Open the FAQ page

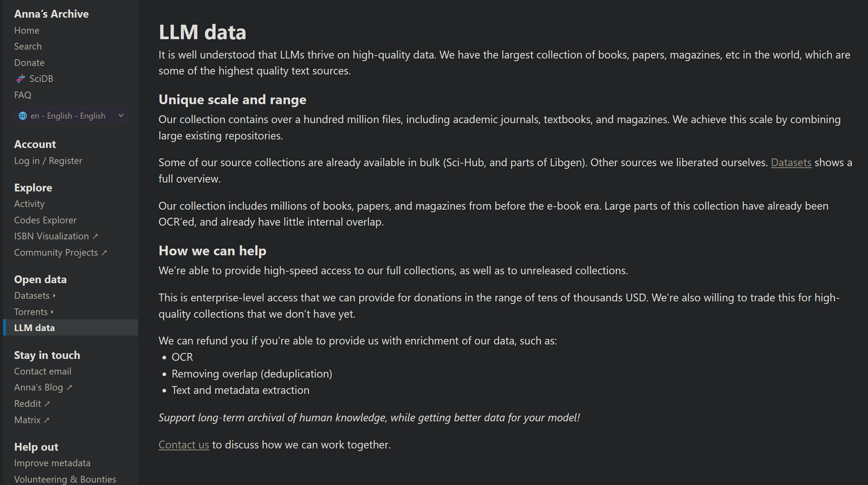23,95
